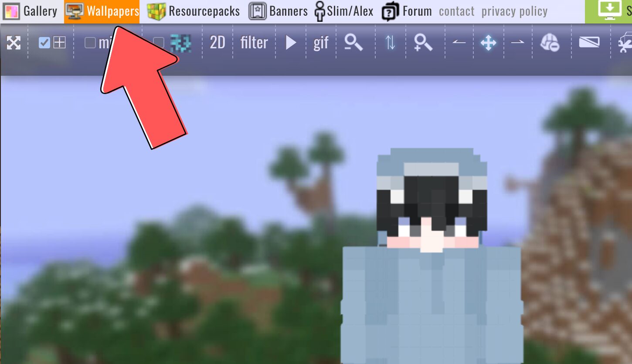Image resolution: width=632 pixels, height=364 pixels.
Task: Select the four-way move arrows tool
Action: pyautogui.click(x=488, y=43)
